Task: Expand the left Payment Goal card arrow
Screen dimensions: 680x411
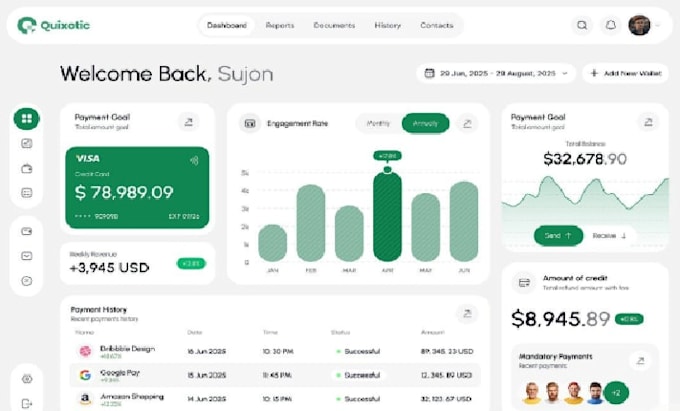Action: pos(189,122)
